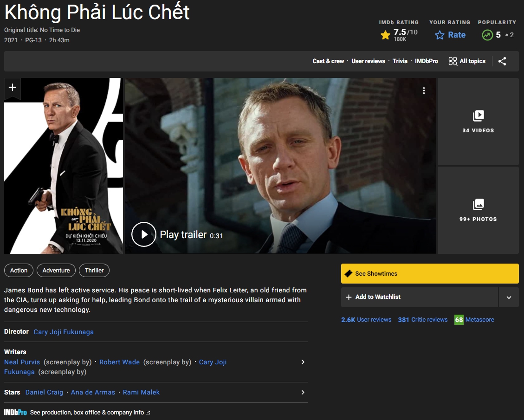Open the three-dot menu on the trailer

click(424, 90)
